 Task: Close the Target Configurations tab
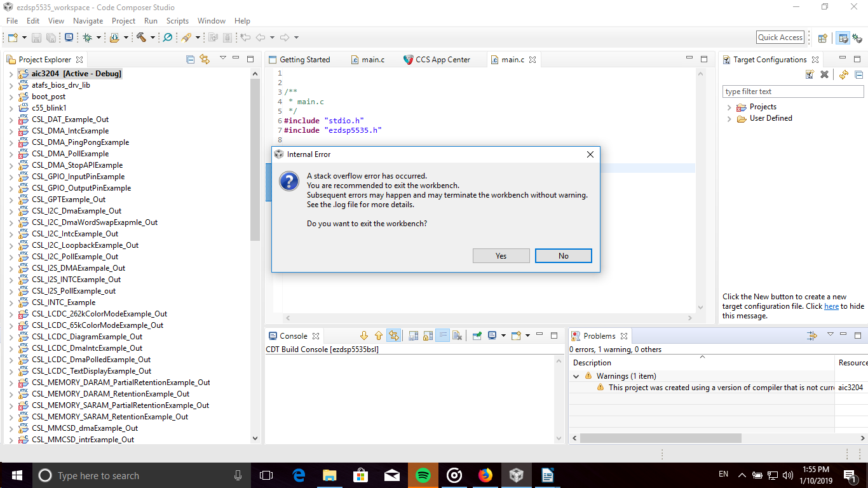[x=815, y=60]
